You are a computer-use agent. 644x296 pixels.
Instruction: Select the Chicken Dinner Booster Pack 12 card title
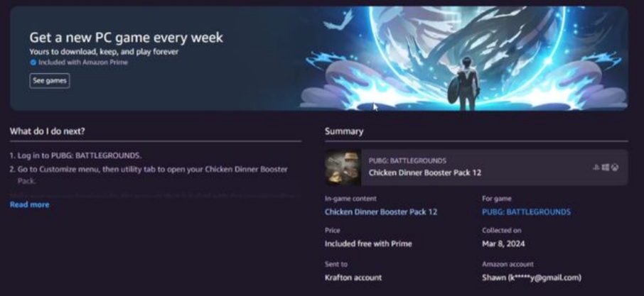click(424, 172)
